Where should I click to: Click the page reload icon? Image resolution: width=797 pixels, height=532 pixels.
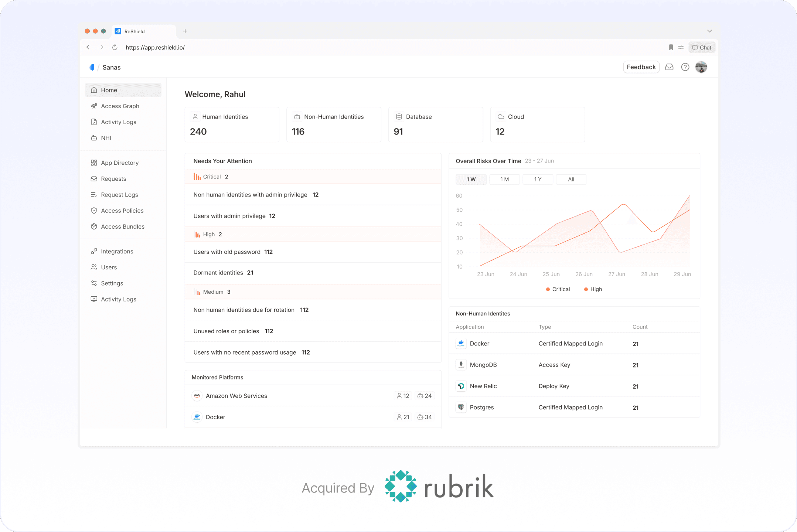pyautogui.click(x=115, y=47)
